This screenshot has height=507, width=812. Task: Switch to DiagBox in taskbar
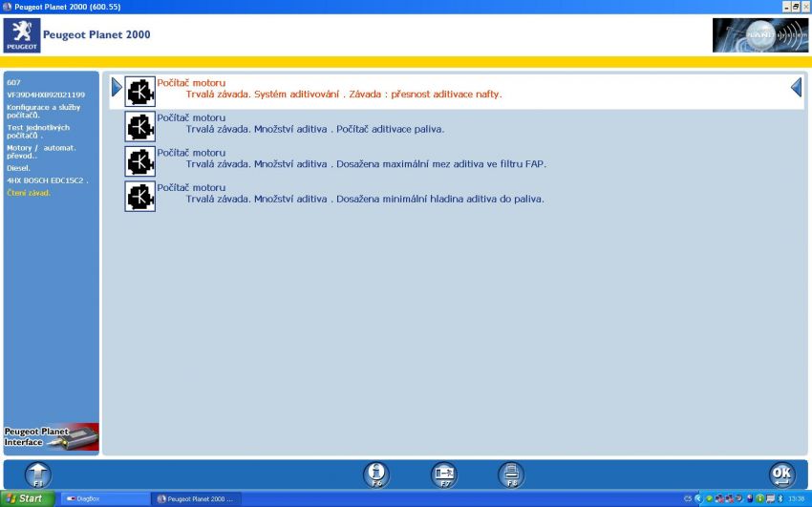105,498
